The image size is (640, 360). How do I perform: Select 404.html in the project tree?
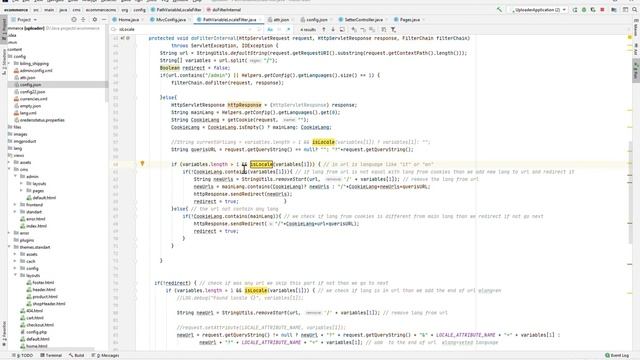[31, 311]
